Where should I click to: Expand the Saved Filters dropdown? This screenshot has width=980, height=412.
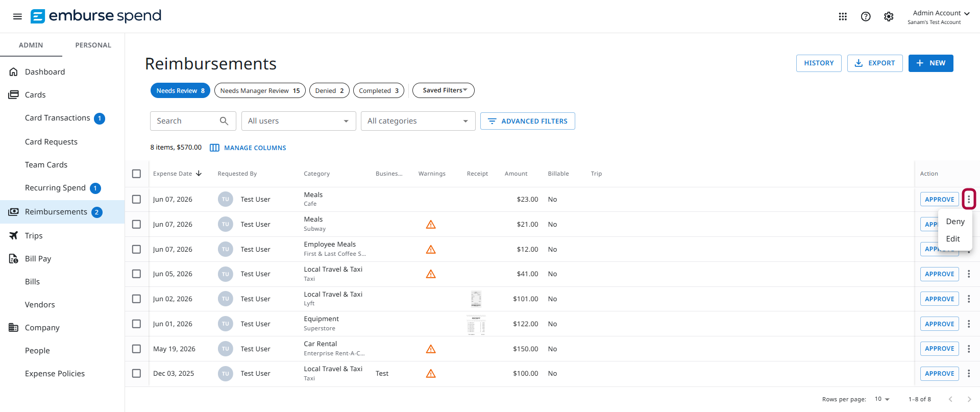pos(444,90)
